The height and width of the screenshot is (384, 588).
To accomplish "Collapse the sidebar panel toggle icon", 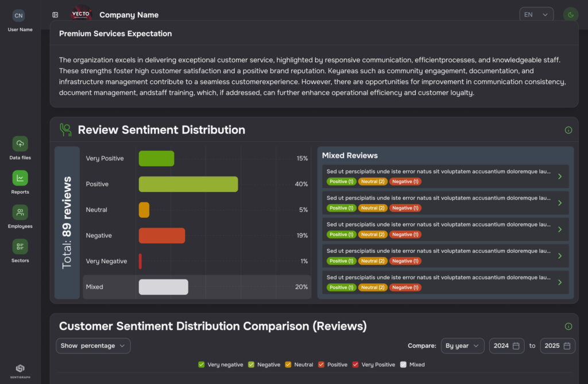I will [x=55, y=15].
